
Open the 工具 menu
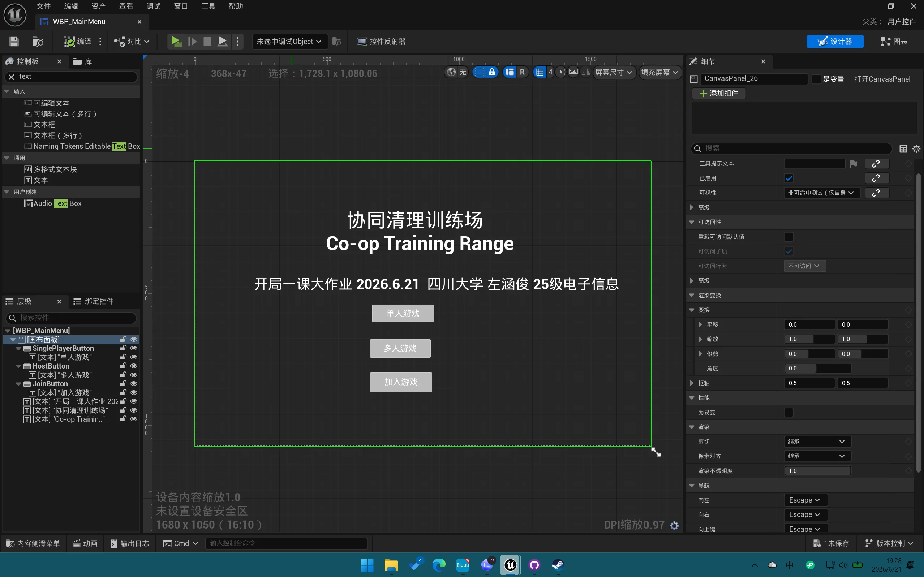pyautogui.click(x=209, y=6)
